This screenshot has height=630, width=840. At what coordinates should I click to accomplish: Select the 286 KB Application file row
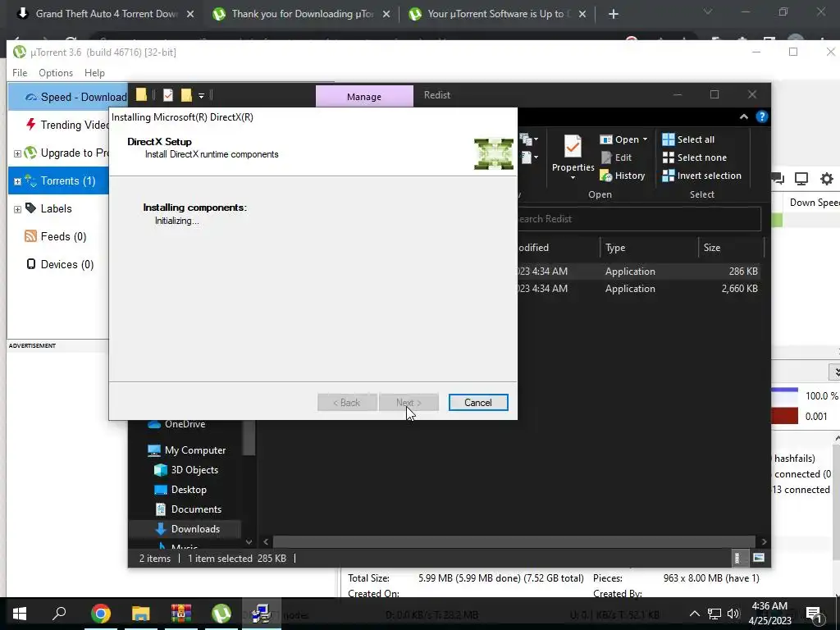click(x=638, y=272)
